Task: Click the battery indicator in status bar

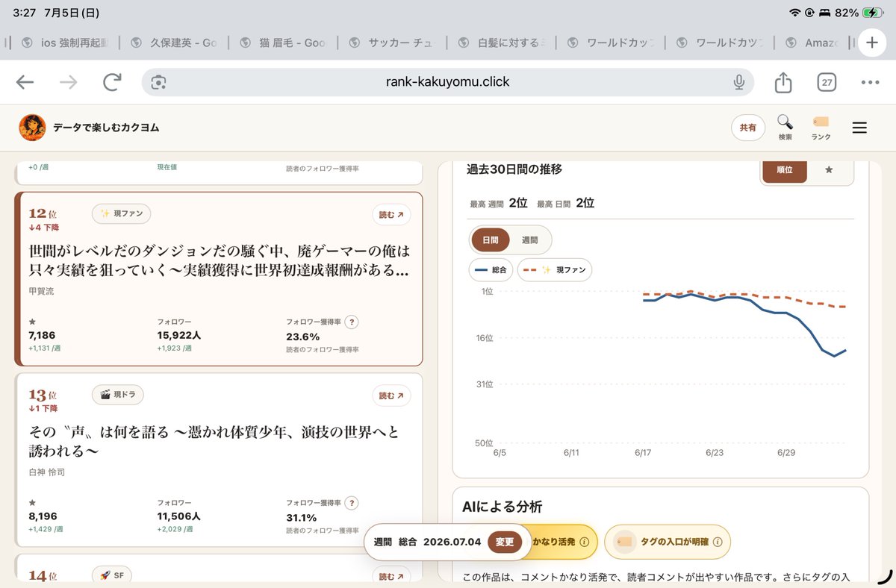Action: (873, 13)
